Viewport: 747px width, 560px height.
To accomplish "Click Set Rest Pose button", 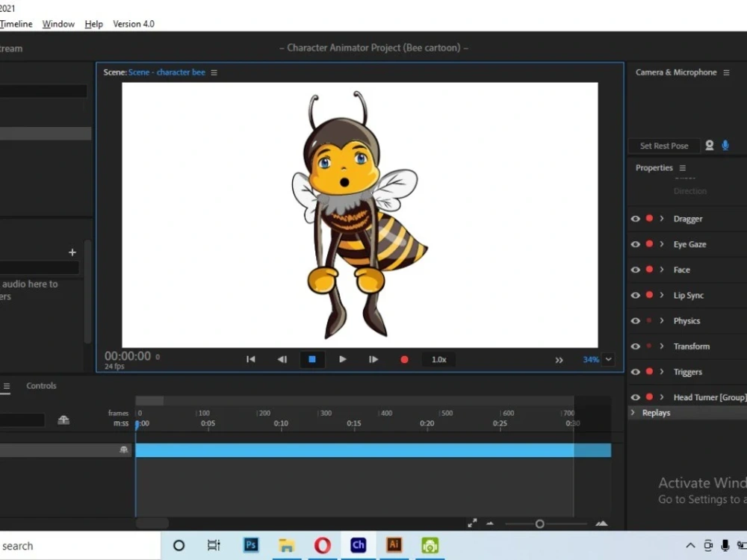I will 664,146.
